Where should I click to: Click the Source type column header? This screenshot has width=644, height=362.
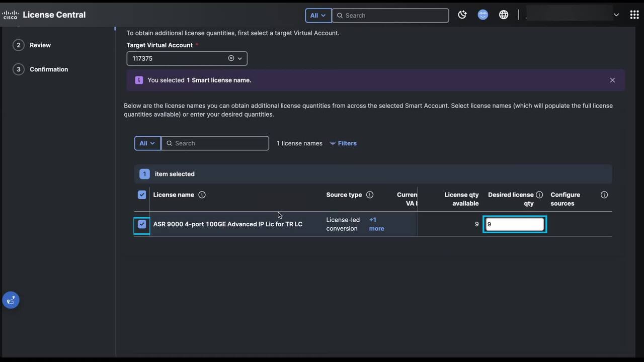[344, 195]
